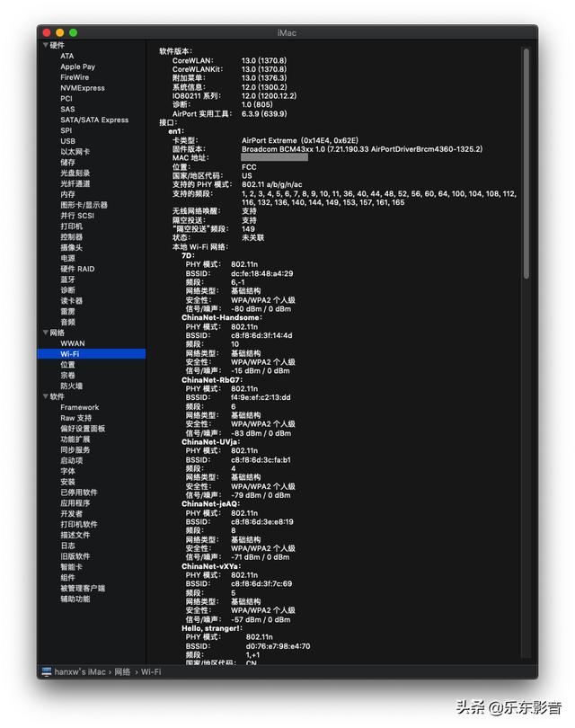Select 音频 in the sidebar

coord(67,323)
